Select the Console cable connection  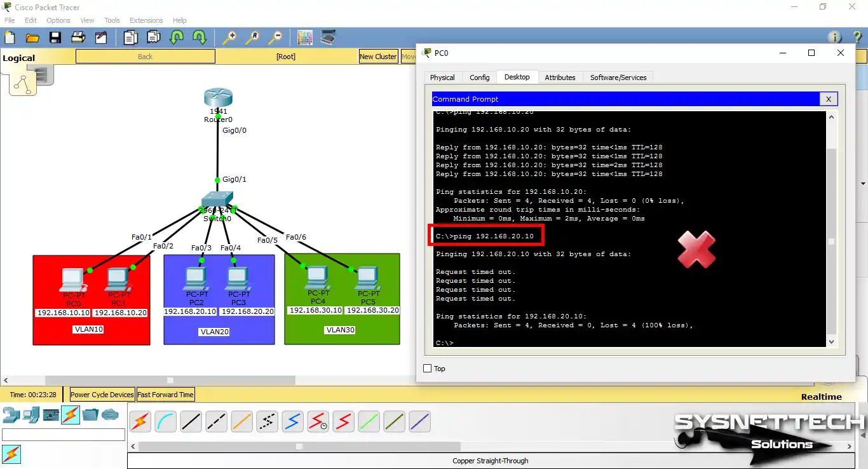165,421
